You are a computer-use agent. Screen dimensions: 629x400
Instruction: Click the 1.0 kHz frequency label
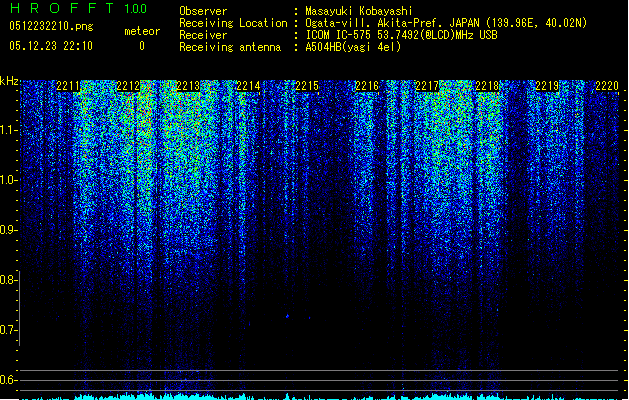pyautogui.click(x=8, y=180)
